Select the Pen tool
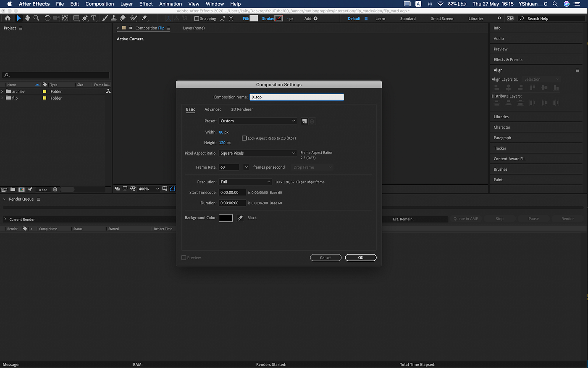Image resolution: width=588 pixels, height=368 pixels. pyautogui.click(x=85, y=18)
